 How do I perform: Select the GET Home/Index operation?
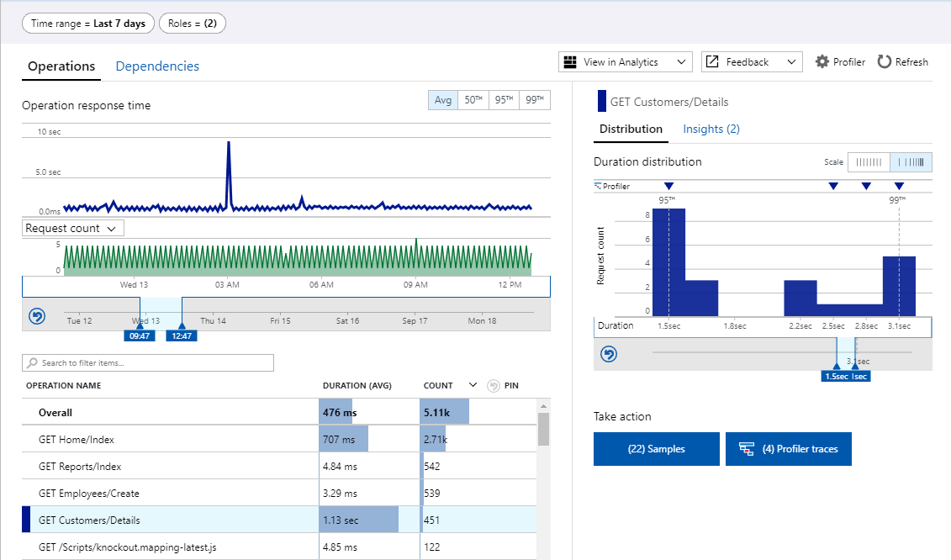[279, 439]
